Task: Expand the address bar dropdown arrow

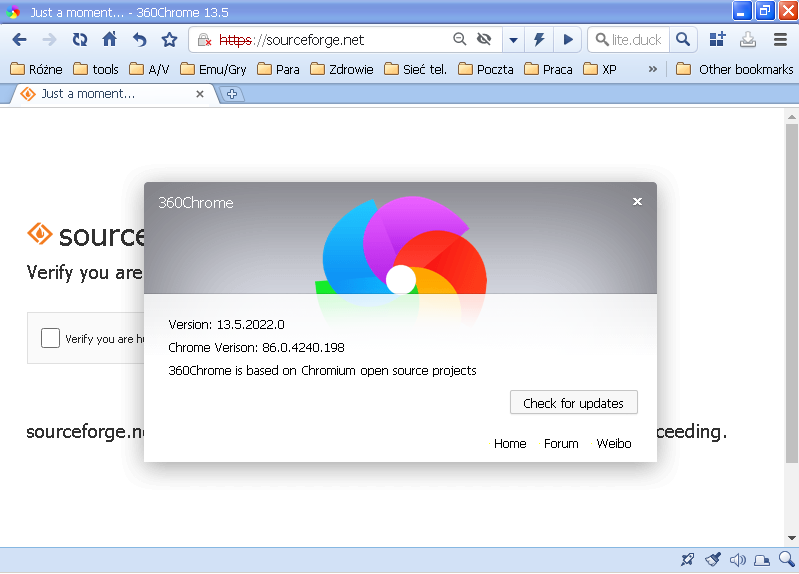Action: click(x=514, y=40)
